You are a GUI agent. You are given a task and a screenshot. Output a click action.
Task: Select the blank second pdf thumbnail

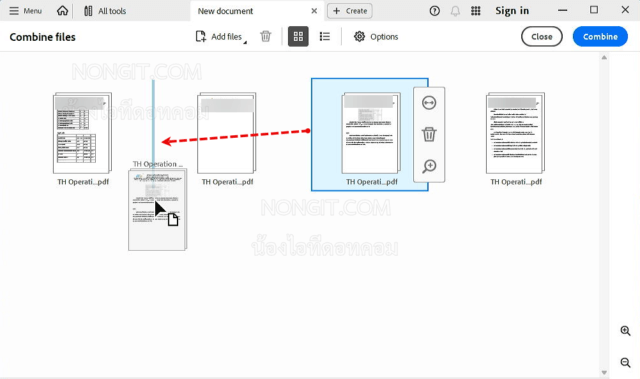point(227,133)
